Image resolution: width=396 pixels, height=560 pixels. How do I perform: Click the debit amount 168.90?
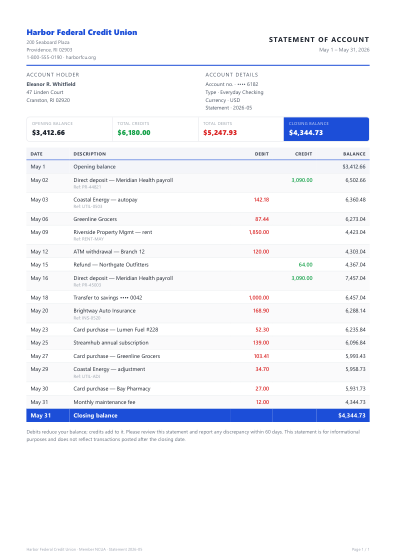click(261, 311)
